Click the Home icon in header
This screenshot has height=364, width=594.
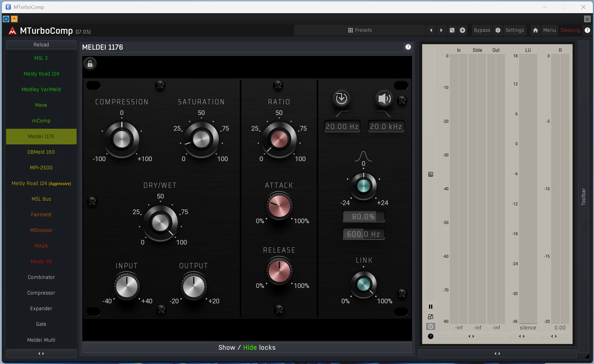coord(535,30)
